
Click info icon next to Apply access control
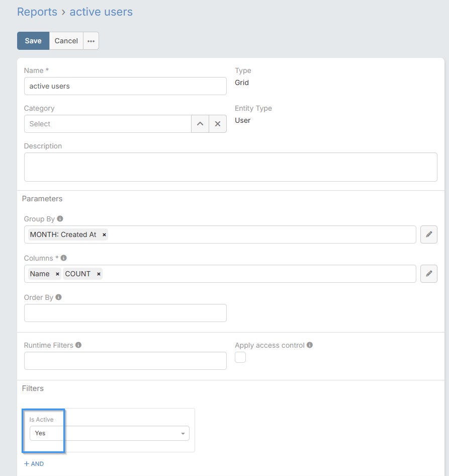click(310, 345)
